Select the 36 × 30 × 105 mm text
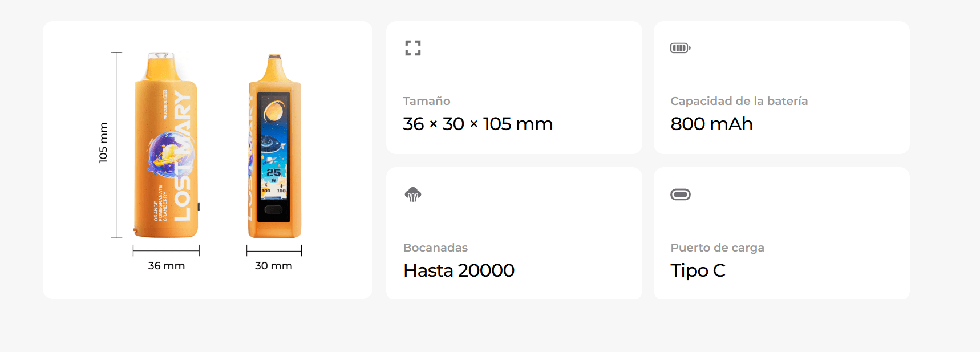This screenshot has height=352, width=980. coord(478,124)
